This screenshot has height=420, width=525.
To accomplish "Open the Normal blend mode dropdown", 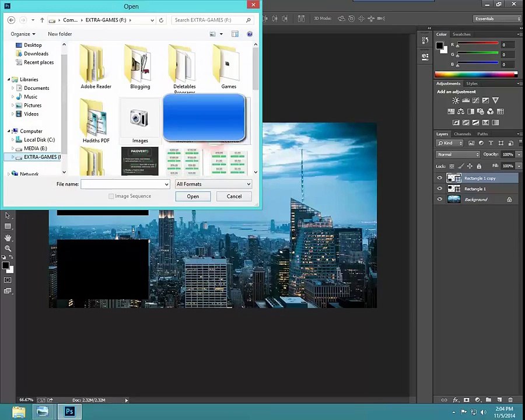I will [458, 155].
